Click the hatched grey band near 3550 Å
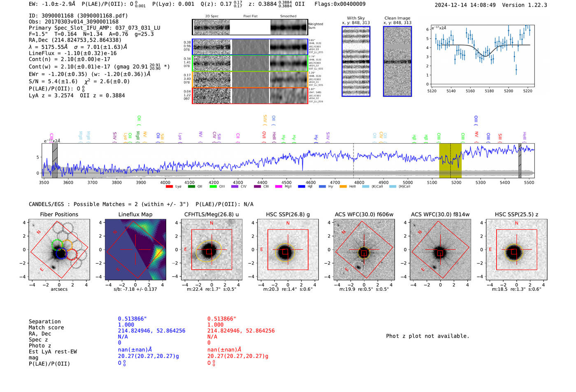The height and width of the screenshot is (392, 576). [x=55, y=160]
